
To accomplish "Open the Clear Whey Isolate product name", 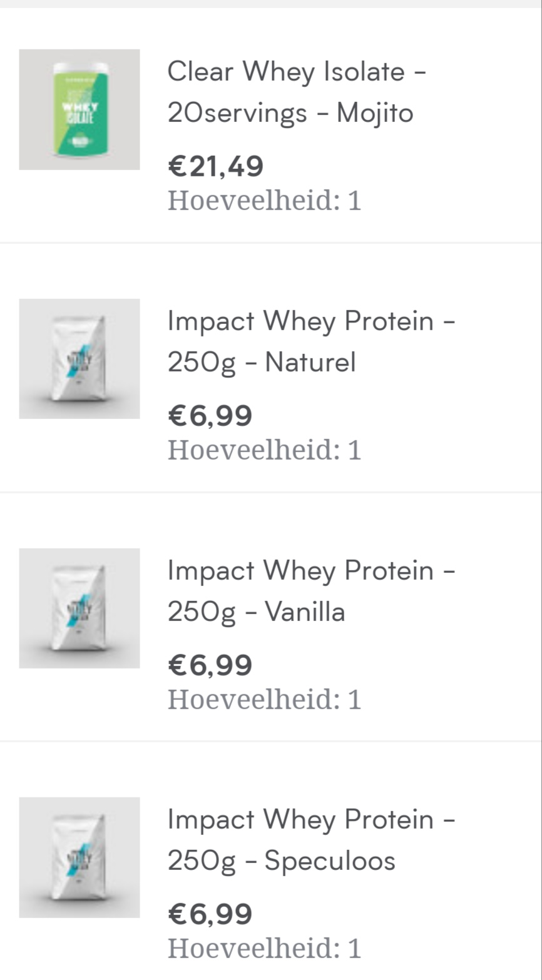I will (x=297, y=72).
